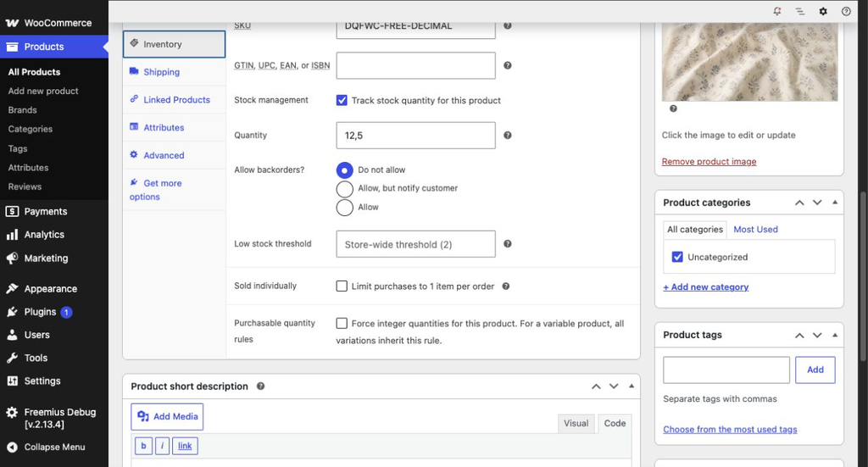This screenshot has width=868, height=467.
Task: Open the Inventory product data tab
Action: [175, 44]
